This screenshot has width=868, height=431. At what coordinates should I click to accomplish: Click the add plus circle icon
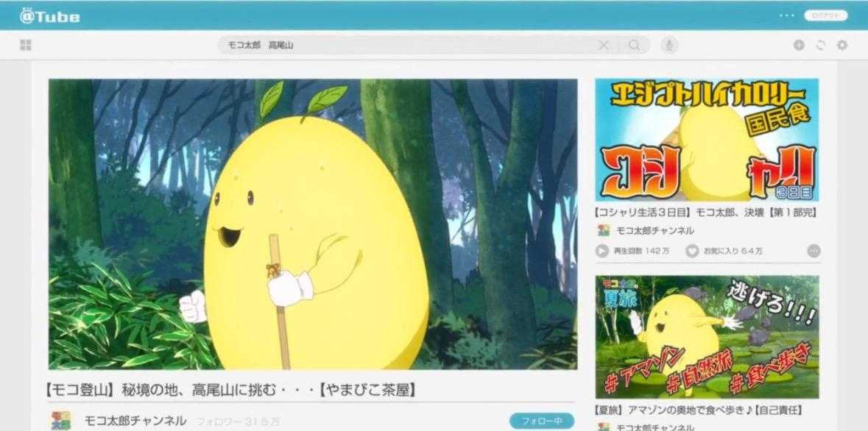click(x=799, y=46)
